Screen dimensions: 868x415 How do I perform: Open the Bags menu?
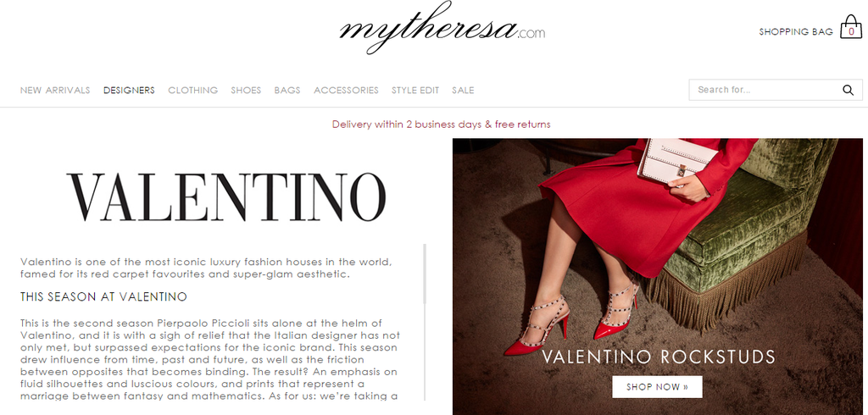point(287,90)
